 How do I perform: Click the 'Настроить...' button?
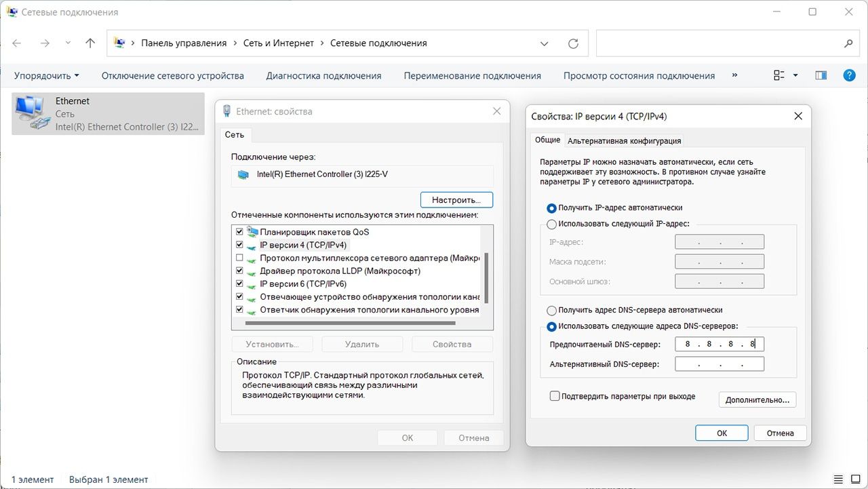456,200
